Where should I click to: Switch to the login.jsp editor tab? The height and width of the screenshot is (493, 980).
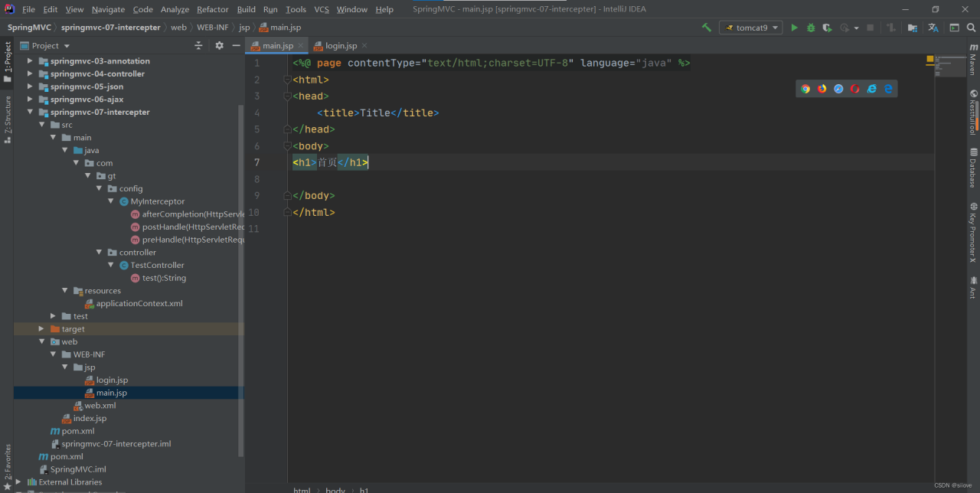coord(341,46)
